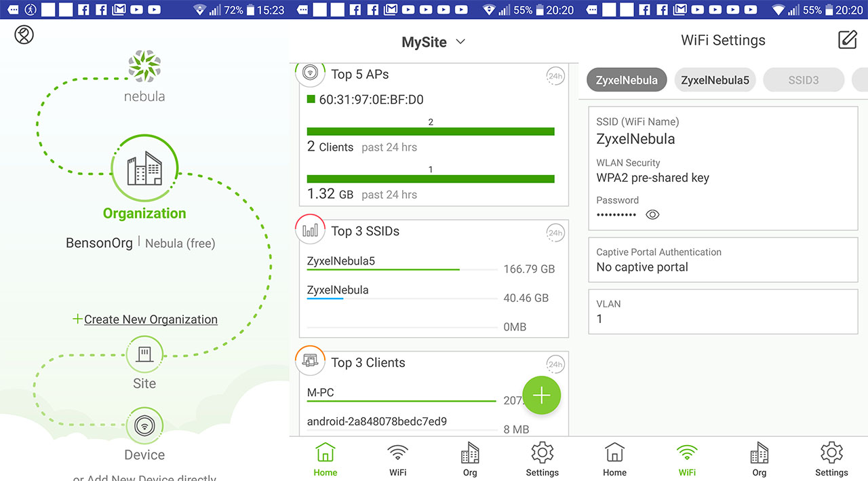Tap the 166.79 GB usage value

[529, 269]
